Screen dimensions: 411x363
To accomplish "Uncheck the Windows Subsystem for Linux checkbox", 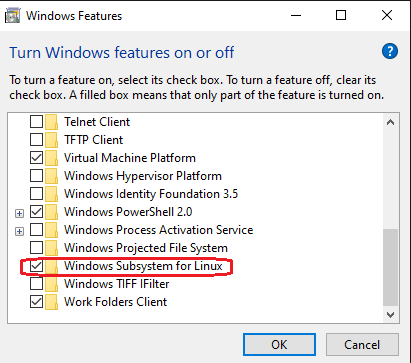I will click(x=36, y=266).
